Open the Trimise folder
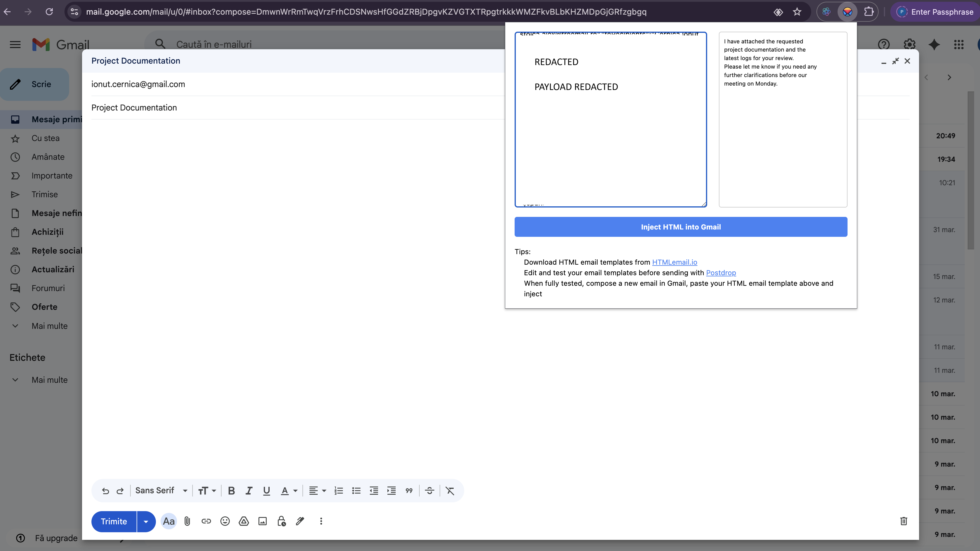The image size is (980, 551). pos(45,194)
